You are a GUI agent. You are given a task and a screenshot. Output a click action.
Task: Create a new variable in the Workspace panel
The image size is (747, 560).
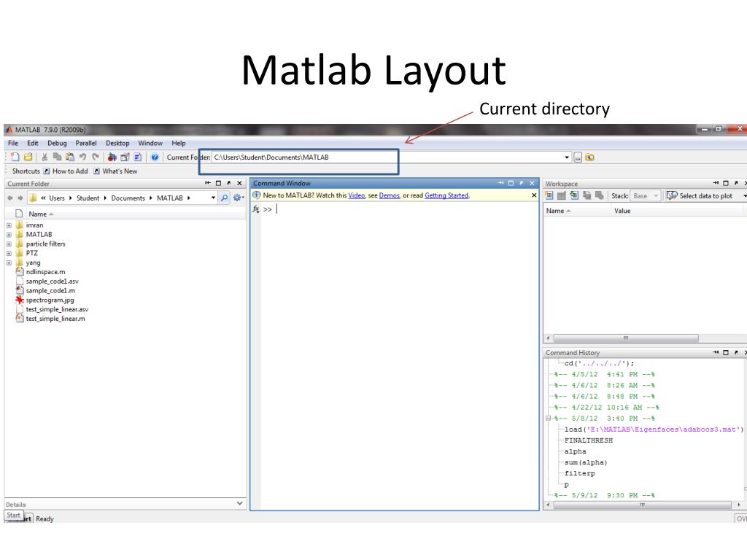(x=549, y=195)
